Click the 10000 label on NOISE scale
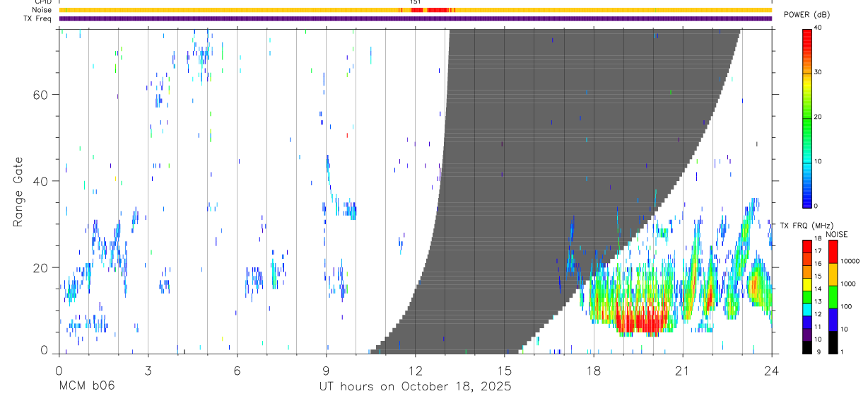868x401 pixels. click(x=850, y=262)
